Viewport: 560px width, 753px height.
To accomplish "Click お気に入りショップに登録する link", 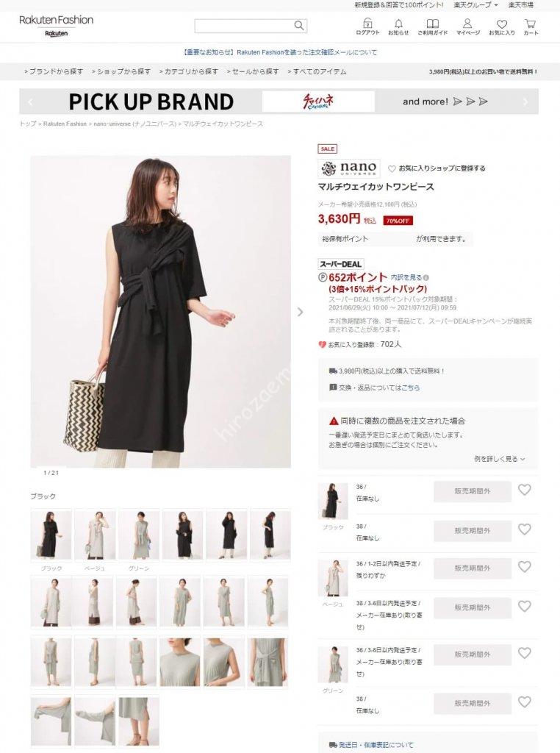I will point(437,168).
